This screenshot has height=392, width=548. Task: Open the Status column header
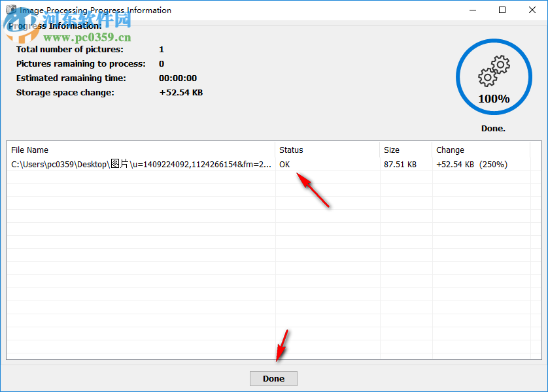pyautogui.click(x=290, y=150)
